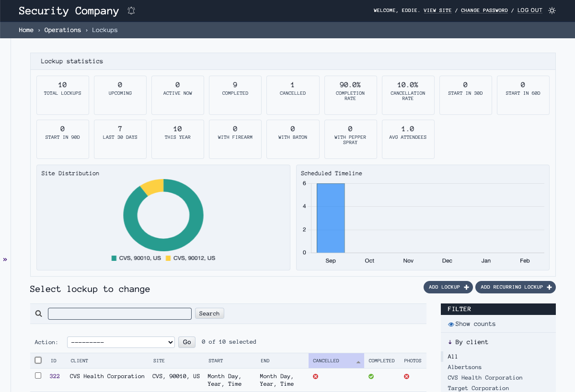
Task: Toggle the CVS, 90012, US legend swatch
Action: (168, 258)
